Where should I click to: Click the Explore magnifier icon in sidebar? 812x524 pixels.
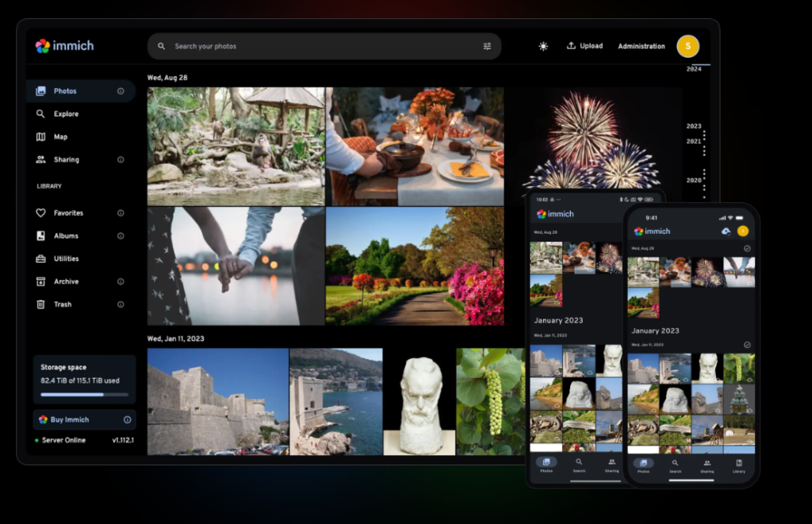point(40,113)
